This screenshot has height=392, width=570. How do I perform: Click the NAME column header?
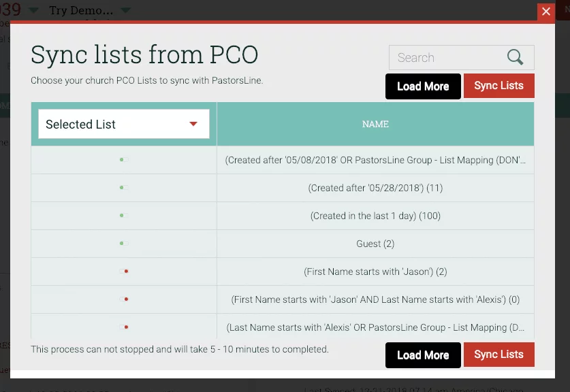375,125
